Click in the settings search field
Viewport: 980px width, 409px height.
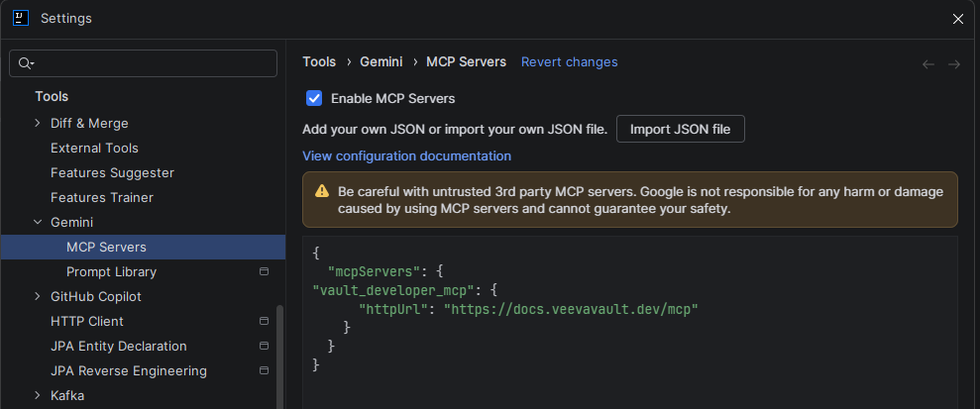[143, 63]
